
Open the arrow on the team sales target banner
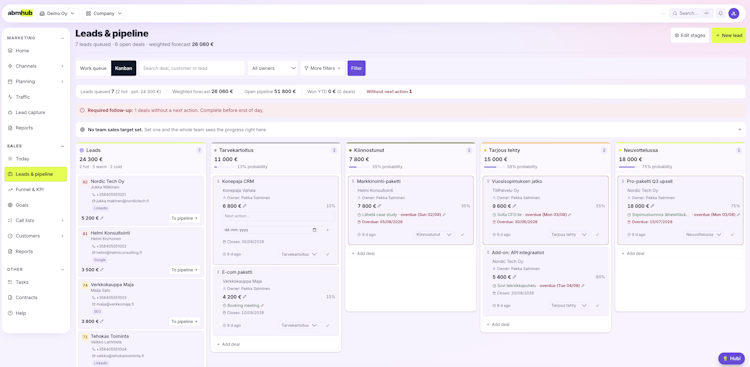point(739,130)
